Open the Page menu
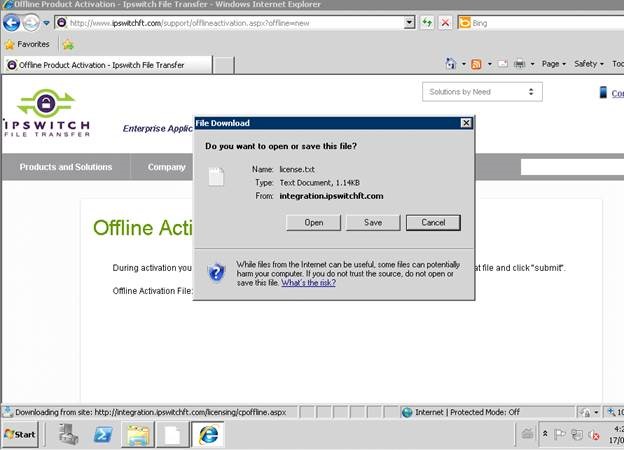Screen dimensions: 624x450 (554, 64)
